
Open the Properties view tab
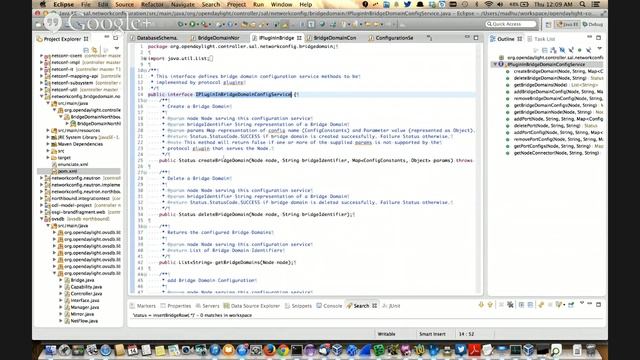coord(176,306)
